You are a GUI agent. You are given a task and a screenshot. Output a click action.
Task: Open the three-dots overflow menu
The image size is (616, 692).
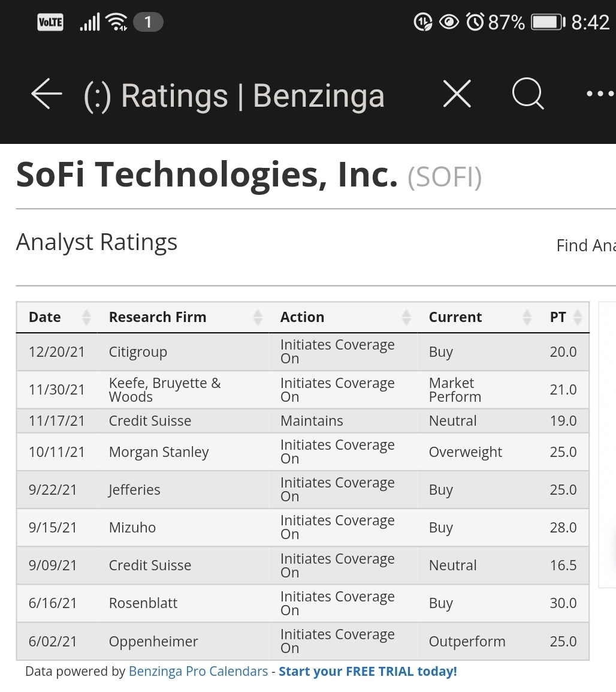(x=600, y=94)
